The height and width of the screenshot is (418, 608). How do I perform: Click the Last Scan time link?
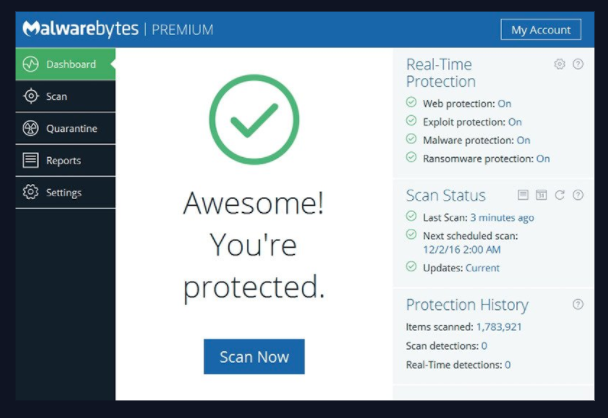(x=501, y=217)
